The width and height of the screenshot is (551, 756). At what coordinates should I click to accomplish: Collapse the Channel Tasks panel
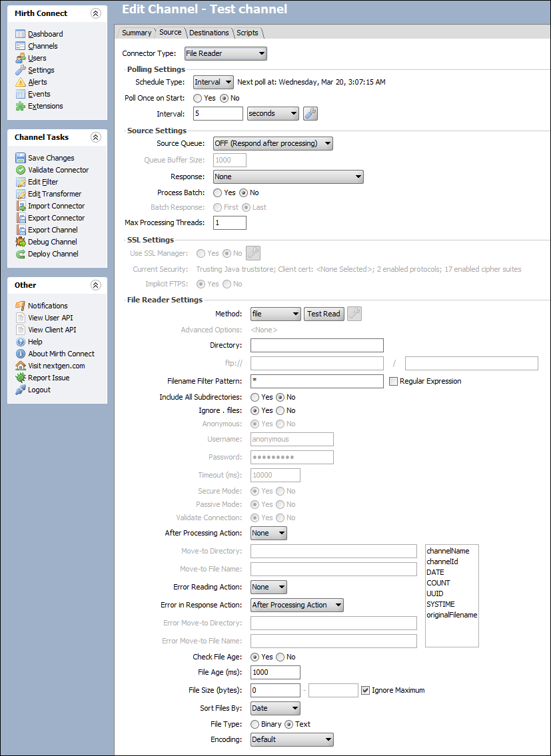coord(95,137)
